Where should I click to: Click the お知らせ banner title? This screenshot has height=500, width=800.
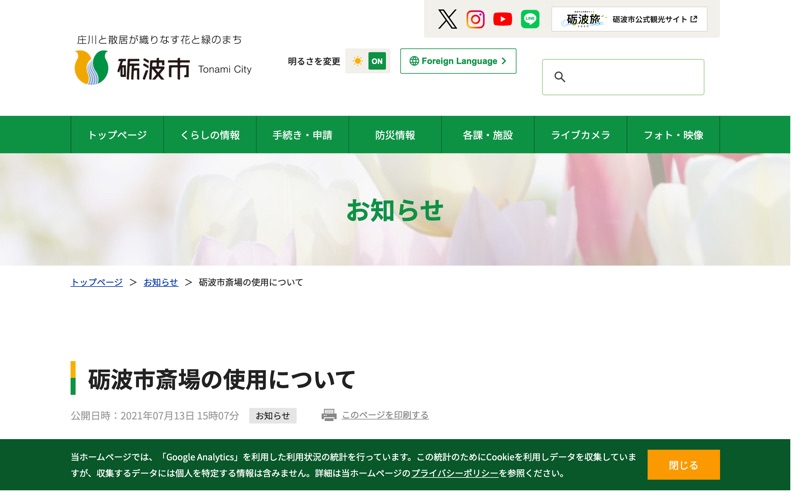pyautogui.click(x=395, y=210)
